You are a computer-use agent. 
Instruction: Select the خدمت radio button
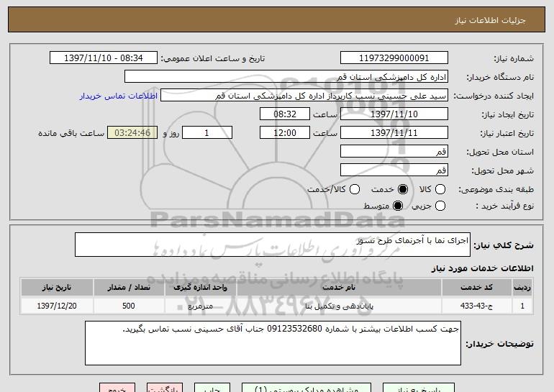pos(403,189)
